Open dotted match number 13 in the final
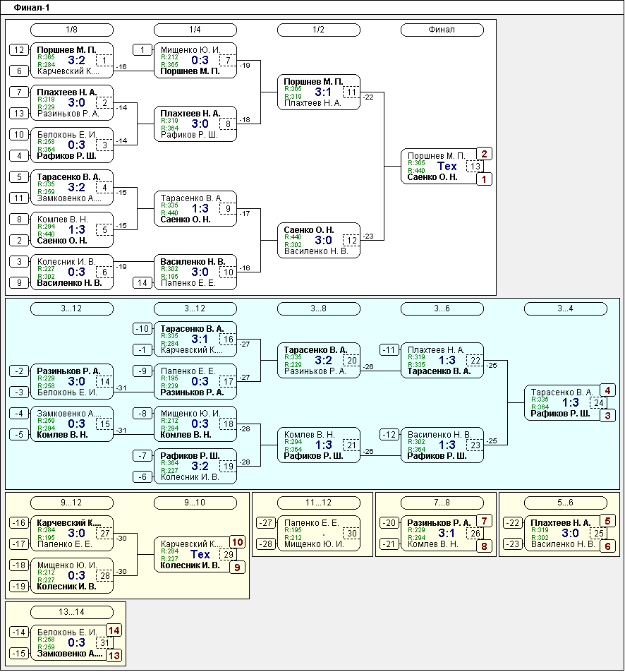This screenshot has width=625, height=672. point(475,167)
